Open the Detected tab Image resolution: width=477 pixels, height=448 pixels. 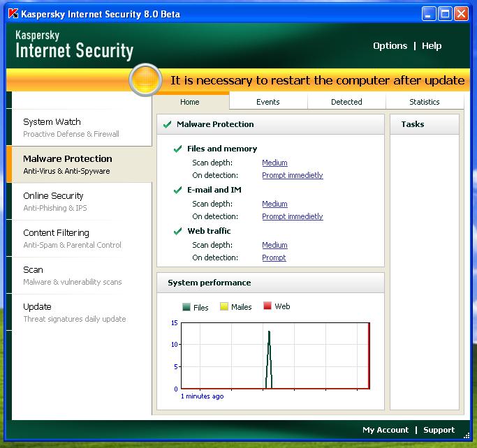[346, 102]
